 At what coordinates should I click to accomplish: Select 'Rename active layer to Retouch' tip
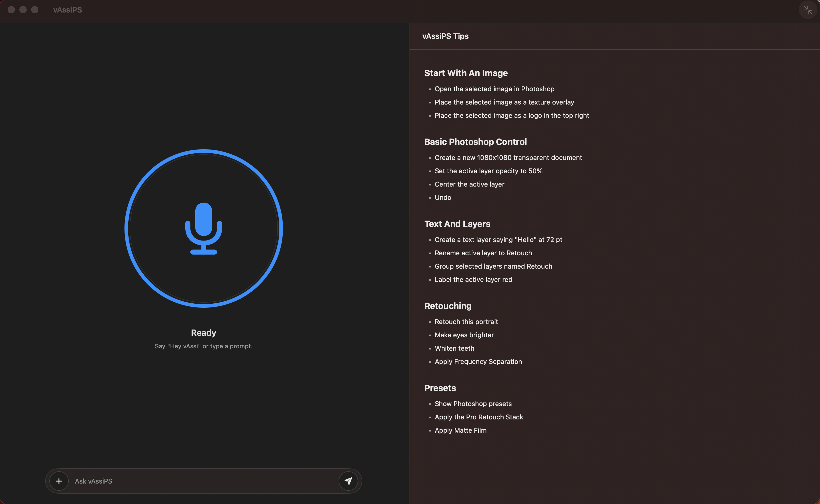483,253
